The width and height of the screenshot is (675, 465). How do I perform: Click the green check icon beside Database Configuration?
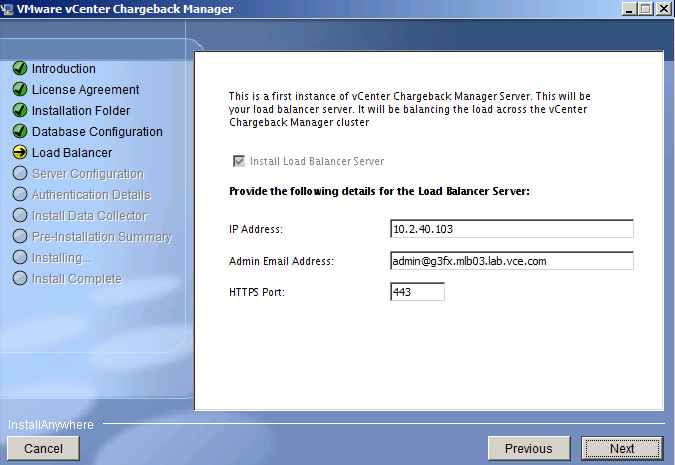(20, 131)
